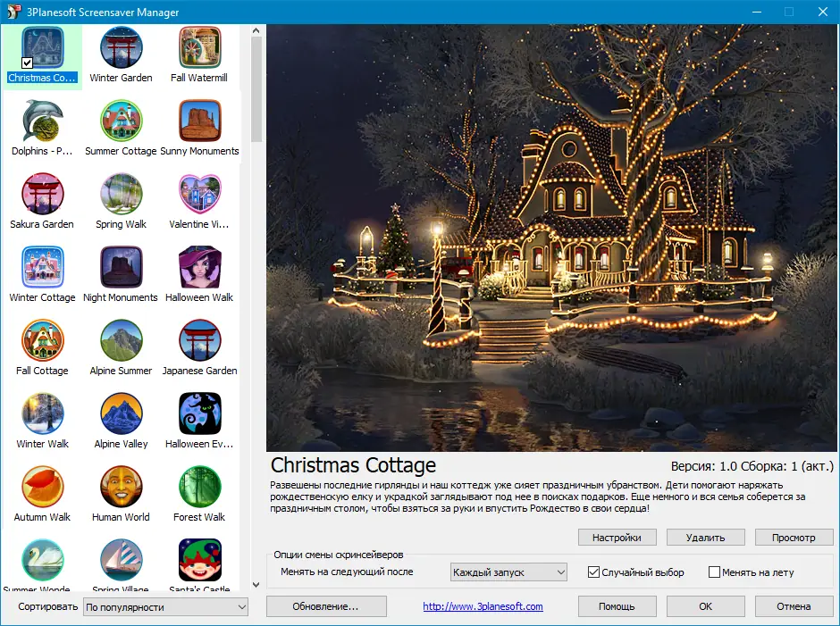Click the 3Planesoft app icon in title bar
The height and width of the screenshot is (626, 840).
coord(13,12)
